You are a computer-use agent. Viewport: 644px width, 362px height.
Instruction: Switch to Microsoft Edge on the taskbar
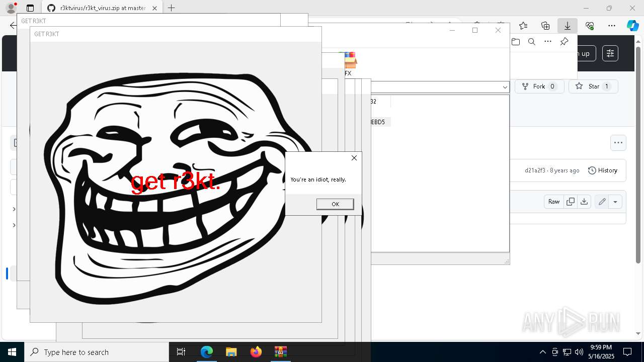point(207,352)
